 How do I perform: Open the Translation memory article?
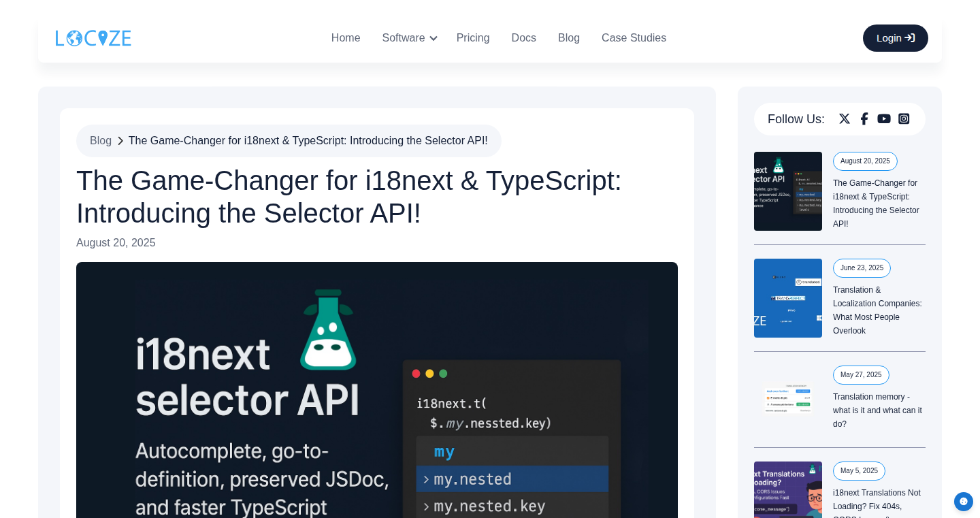point(877,410)
